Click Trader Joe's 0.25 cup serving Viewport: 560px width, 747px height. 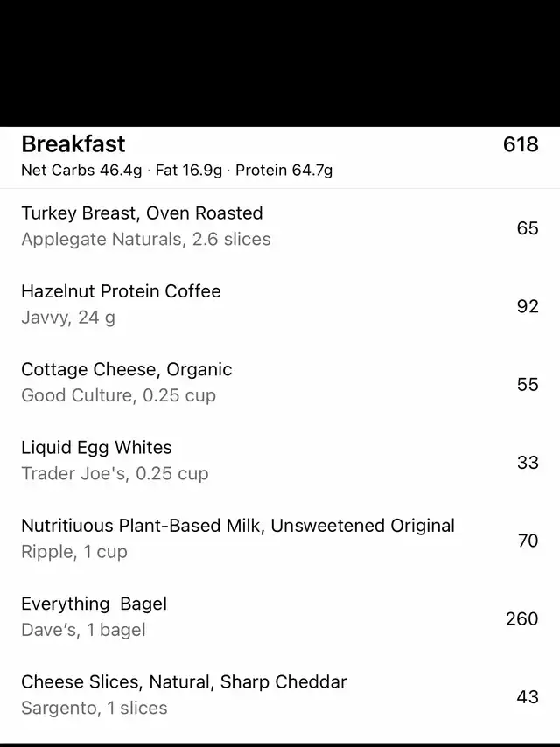(115, 474)
